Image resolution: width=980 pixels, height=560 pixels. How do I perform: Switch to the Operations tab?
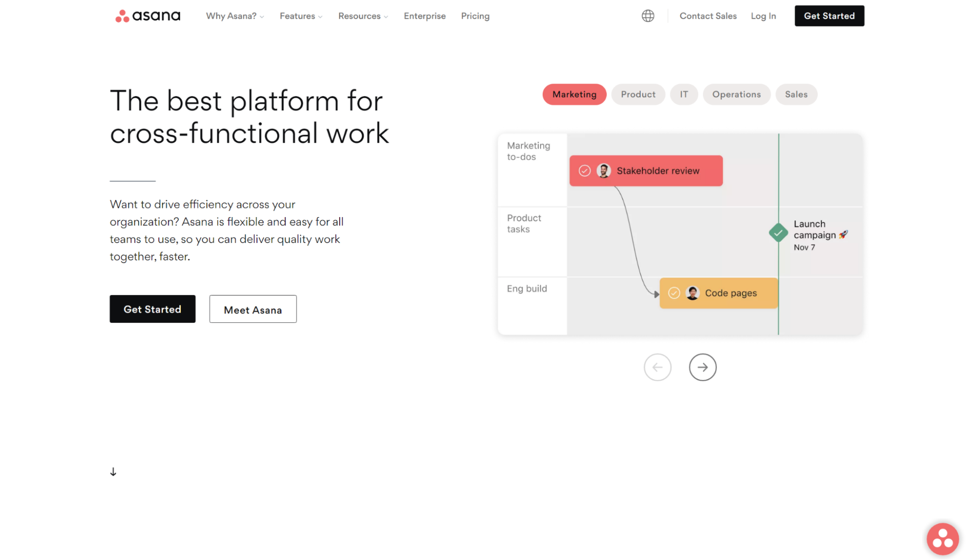point(736,94)
